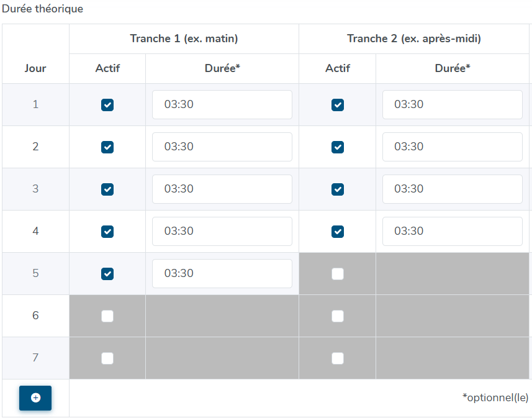Image resolution: width=532 pixels, height=418 pixels.
Task: Disable Tranche 2 Actif for day 3
Action: tap(338, 189)
